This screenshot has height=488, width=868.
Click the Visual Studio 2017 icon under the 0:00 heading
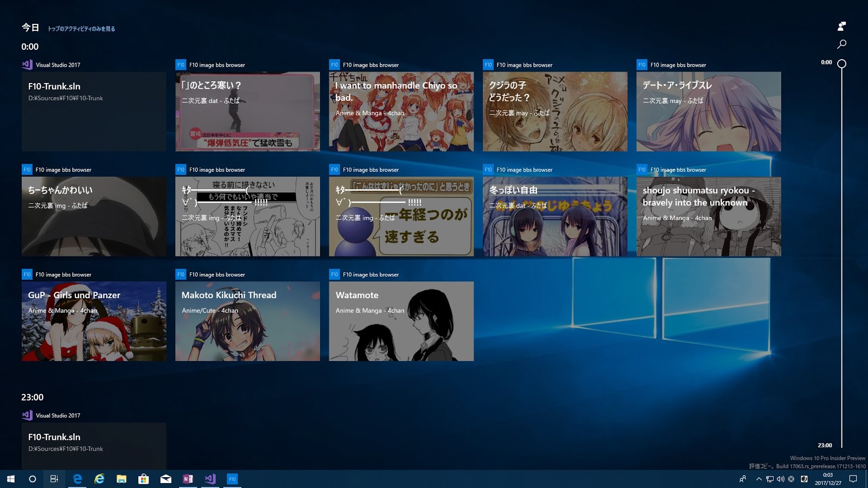[27, 65]
